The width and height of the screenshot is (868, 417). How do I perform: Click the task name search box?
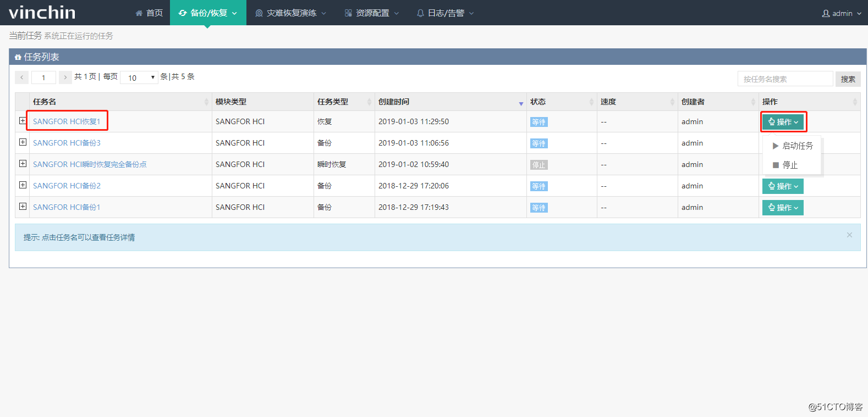pyautogui.click(x=785, y=79)
